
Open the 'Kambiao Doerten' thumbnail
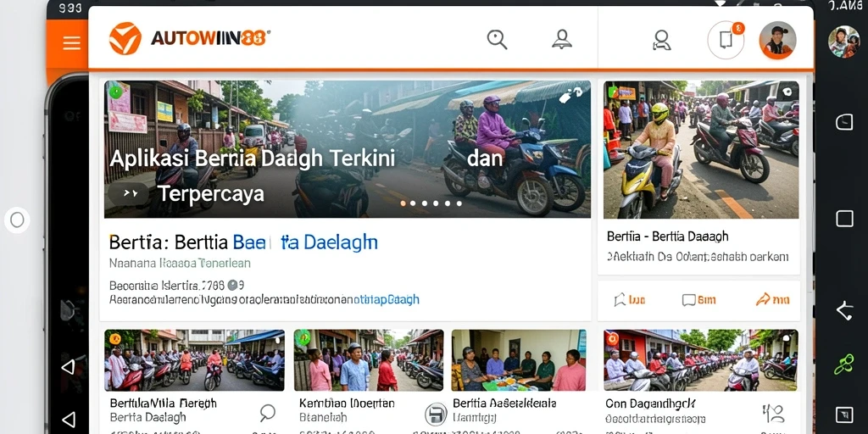[x=368, y=360]
